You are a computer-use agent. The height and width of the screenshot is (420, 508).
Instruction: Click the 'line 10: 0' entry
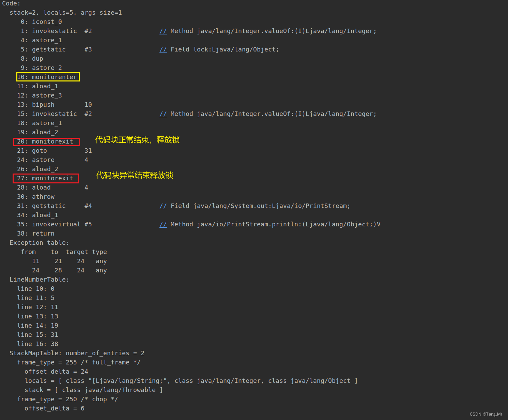[36, 289]
